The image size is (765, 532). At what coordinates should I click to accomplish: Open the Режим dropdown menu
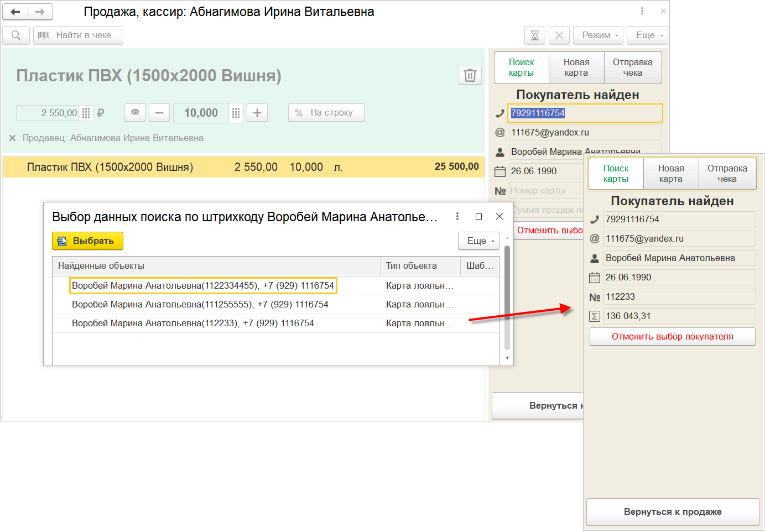point(599,35)
